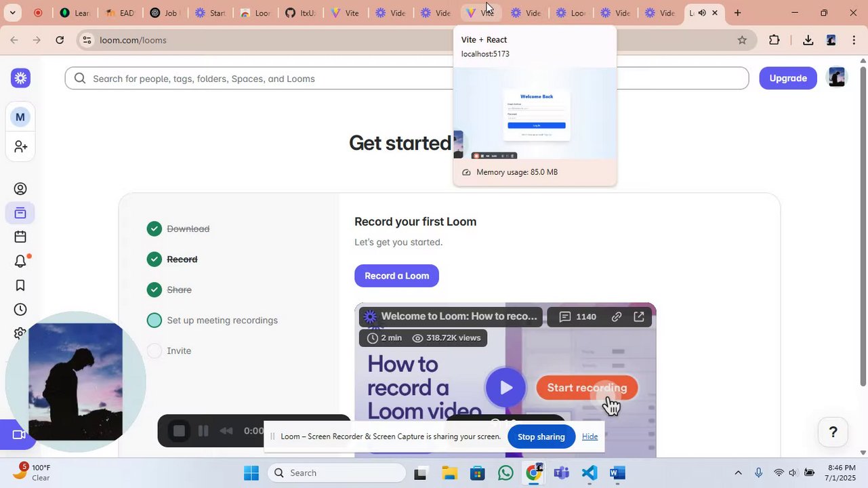Viewport: 868px width, 488px height.
Task: Open a new browser tab
Action: point(737,13)
